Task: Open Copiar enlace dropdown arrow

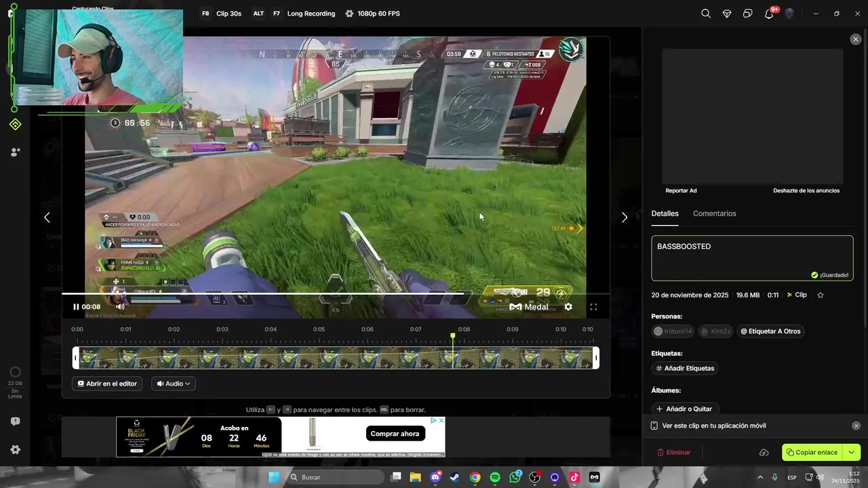Action: (x=852, y=452)
